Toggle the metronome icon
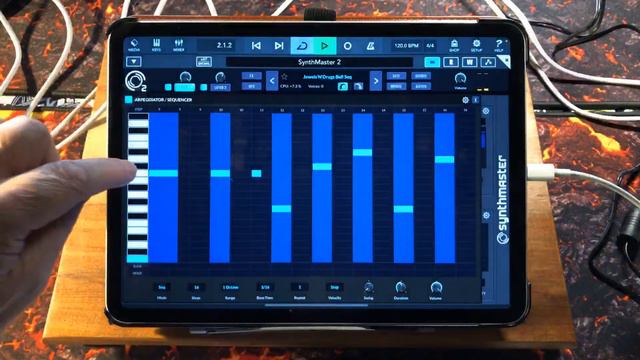This screenshot has height=360, width=640. tap(370, 46)
